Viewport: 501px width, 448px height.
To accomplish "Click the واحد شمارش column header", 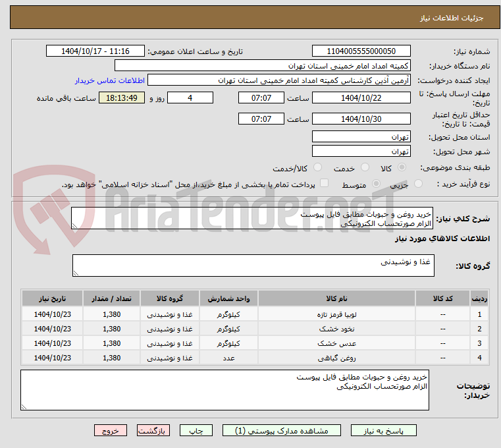I will click(228, 298).
